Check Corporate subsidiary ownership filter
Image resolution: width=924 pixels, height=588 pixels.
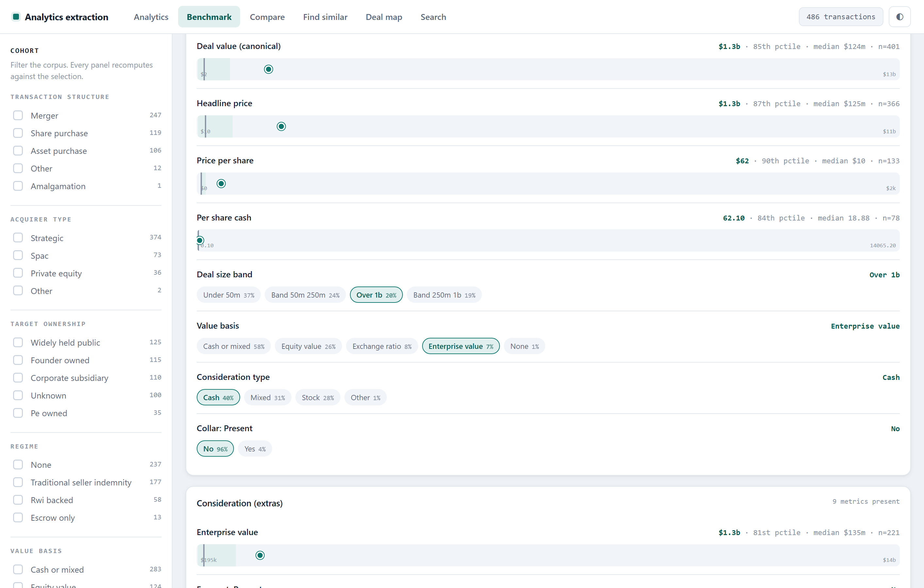(18, 378)
